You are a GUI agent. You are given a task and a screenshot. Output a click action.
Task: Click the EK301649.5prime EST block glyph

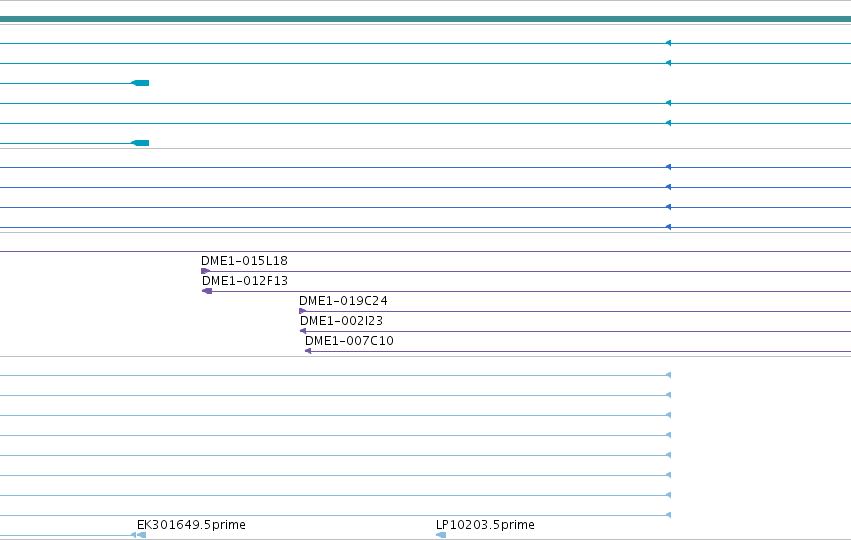142,535
